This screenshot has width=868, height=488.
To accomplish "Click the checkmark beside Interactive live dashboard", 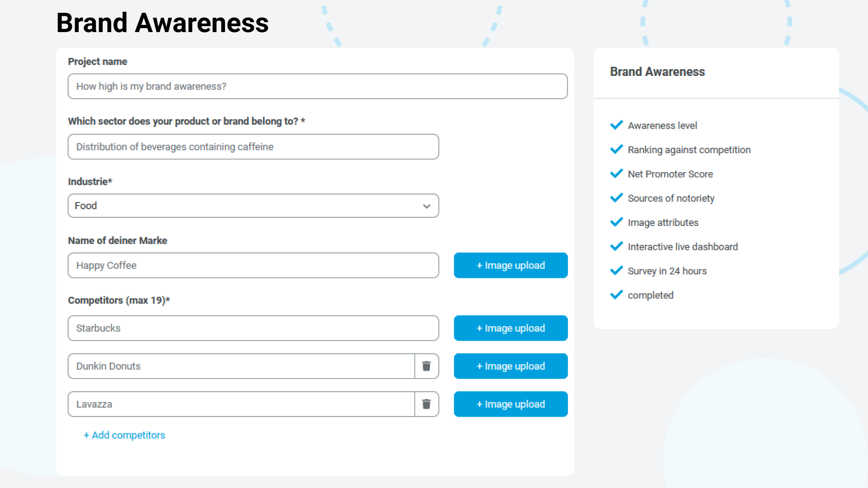I will [617, 246].
